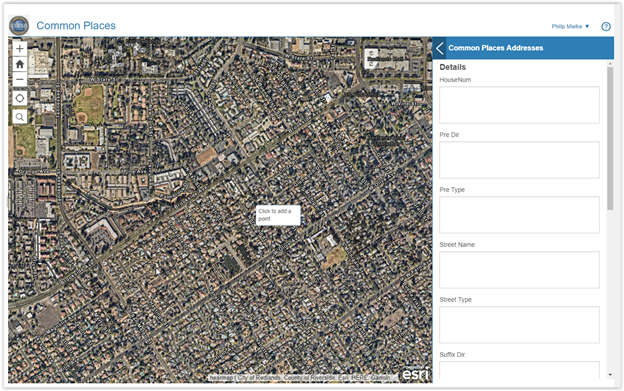Find my location on the map
Viewport: 624px width, 391px height.
(20, 98)
